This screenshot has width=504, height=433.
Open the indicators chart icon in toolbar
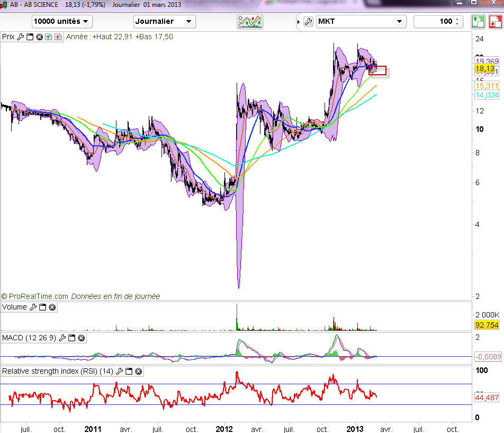point(250,22)
